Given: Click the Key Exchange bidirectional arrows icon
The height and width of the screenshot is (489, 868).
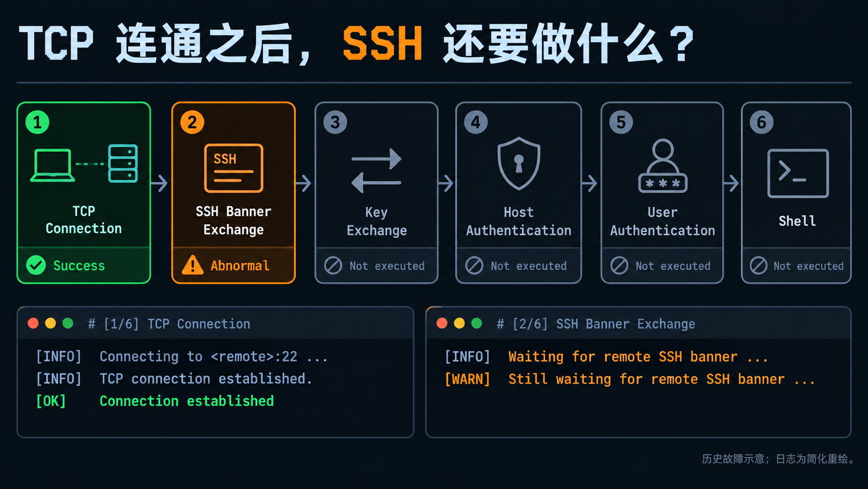Looking at the screenshot, I should pyautogui.click(x=376, y=171).
